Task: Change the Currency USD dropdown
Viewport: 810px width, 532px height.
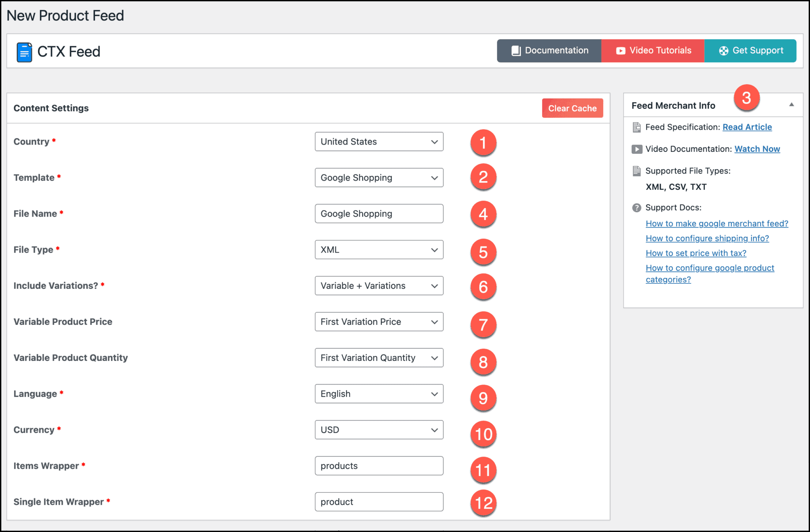Action: (x=379, y=430)
